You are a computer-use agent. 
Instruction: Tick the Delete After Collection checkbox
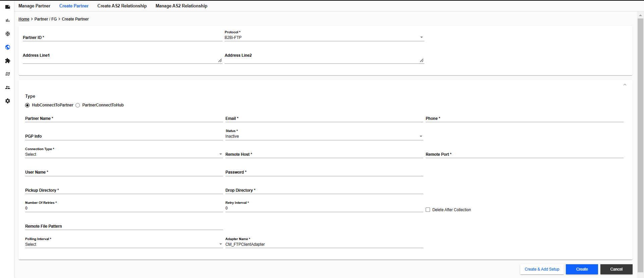pos(428,210)
